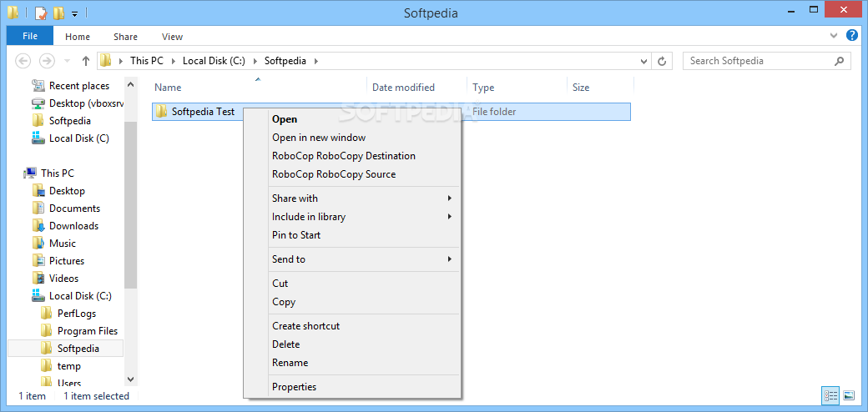Viewport: 868px width, 412px height.
Task: Select Desktop under This PC
Action: pyautogui.click(x=67, y=191)
